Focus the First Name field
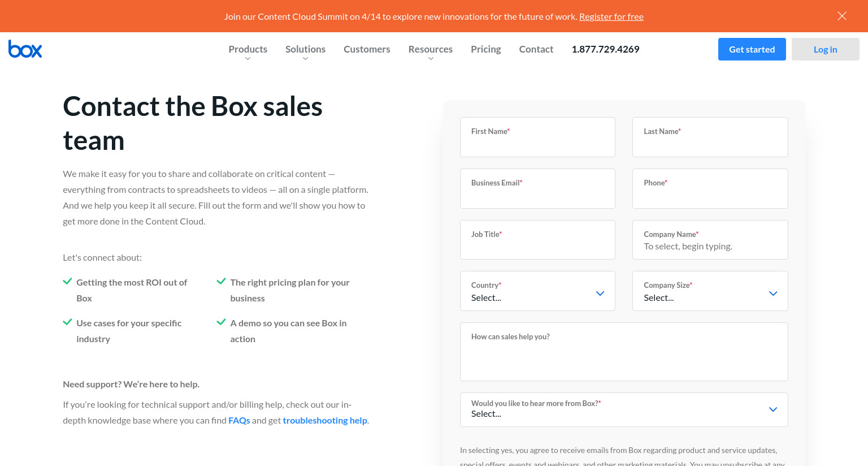Screen dimensions: 868x466 click(x=537, y=137)
